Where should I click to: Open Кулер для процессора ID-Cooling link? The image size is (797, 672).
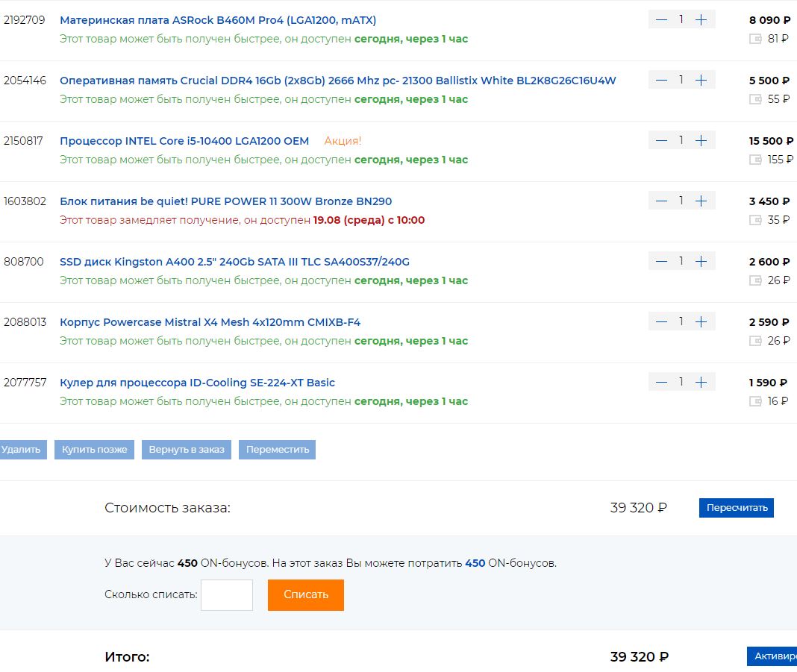(197, 383)
